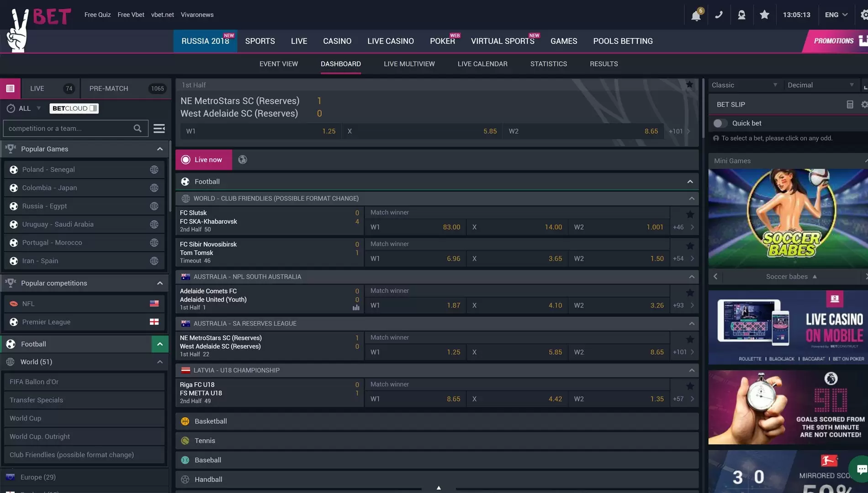Select the Transfer Specials competition
Image resolution: width=868 pixels, height=493 pixels.
point(84,400)
